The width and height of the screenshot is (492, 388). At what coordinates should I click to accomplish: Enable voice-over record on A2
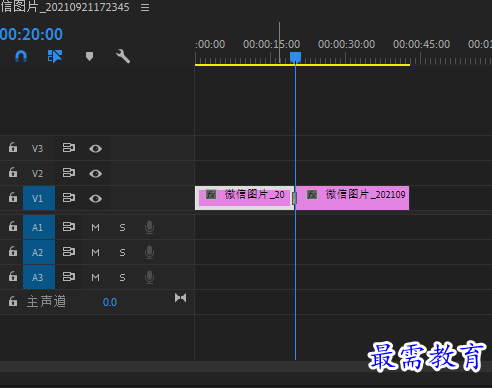[x=149, y=252]
